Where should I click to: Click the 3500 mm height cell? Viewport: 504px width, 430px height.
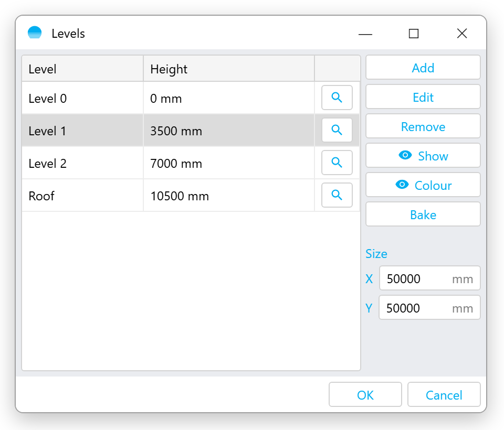[229, 131]
